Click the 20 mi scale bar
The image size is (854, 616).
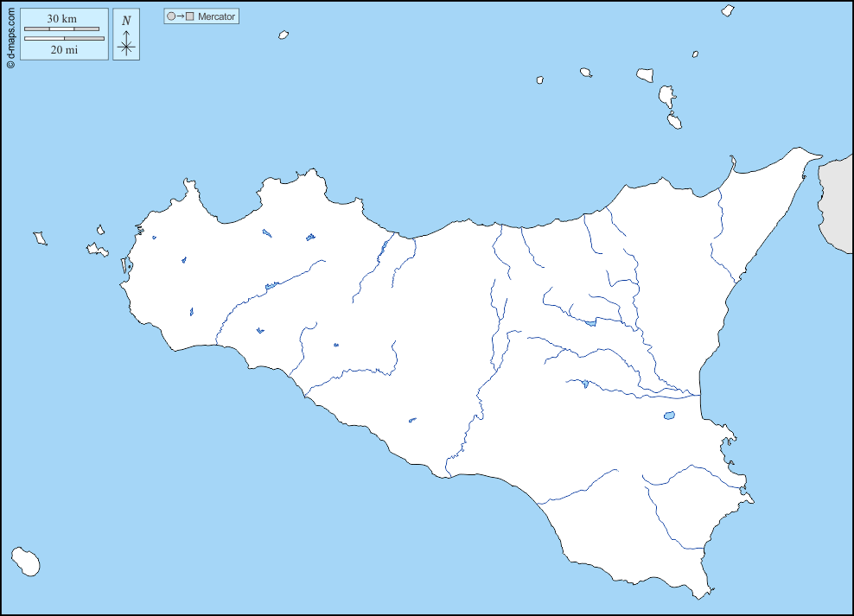click(64, 38)
